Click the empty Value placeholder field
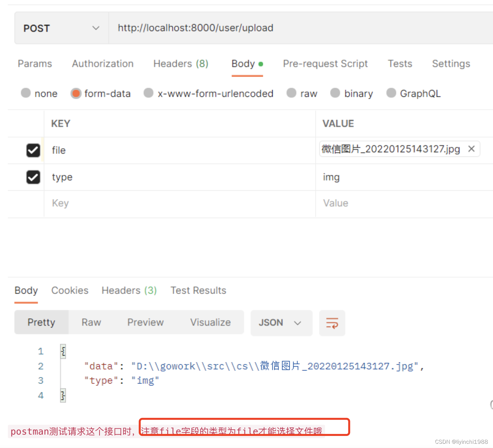Viewport: 493px width, 448px height. point(404,203)
